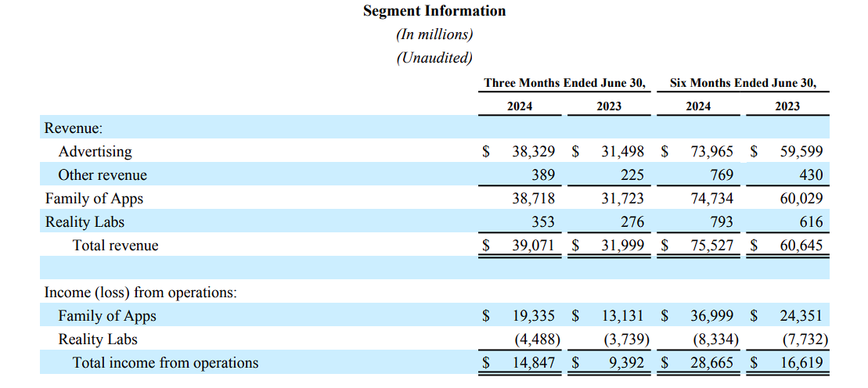Viewport: 868px width, 388px height.
Task: Click the "Three Months Ended June 30," header
Action: tap(564, 83)
